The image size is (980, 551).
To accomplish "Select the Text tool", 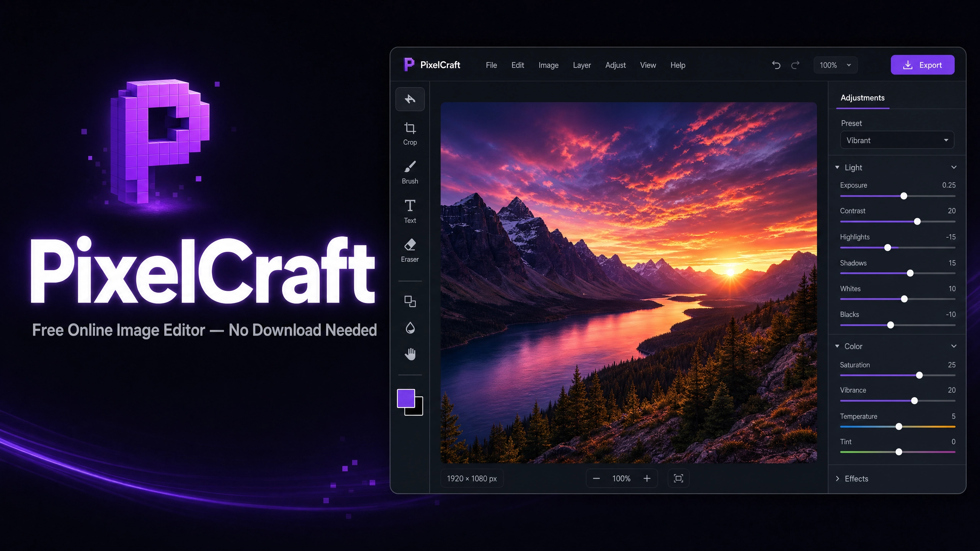I will coord(410,212).
